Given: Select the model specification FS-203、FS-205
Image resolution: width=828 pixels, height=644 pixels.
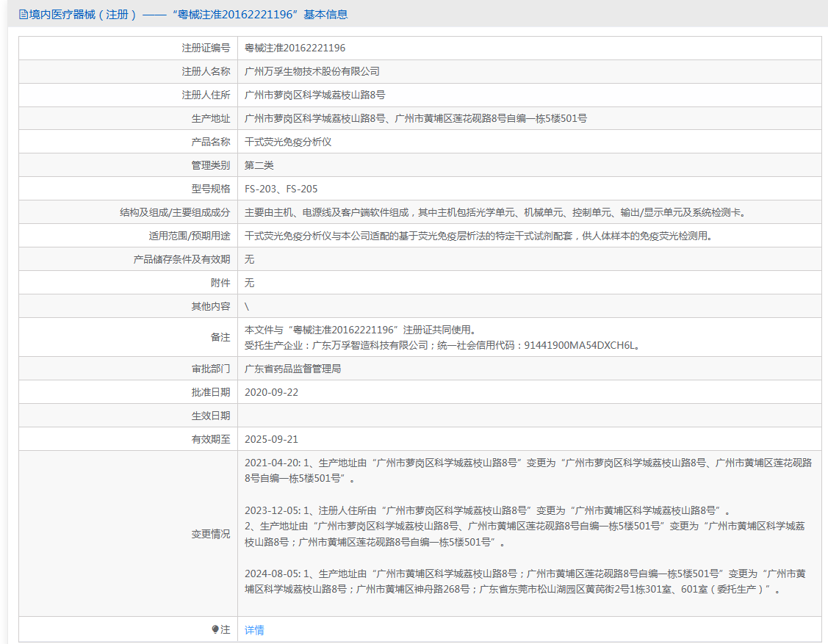Looking at the screenshot, I should (281, 189).
